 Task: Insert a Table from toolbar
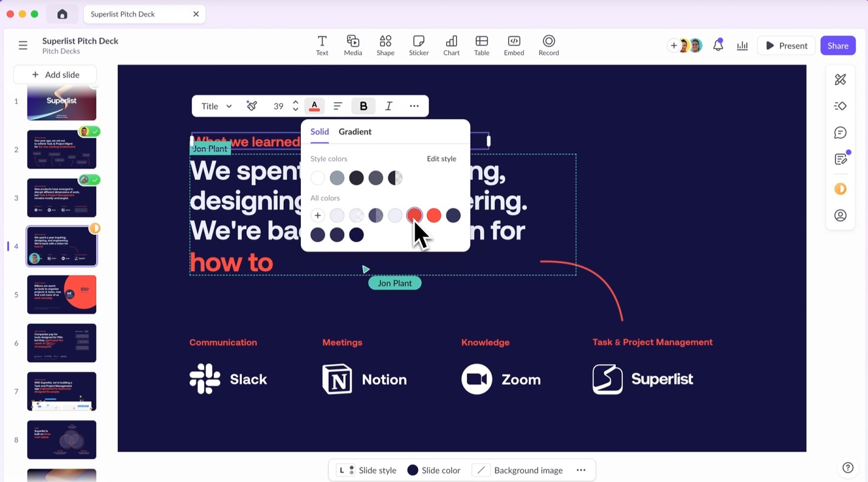(x=481, y=45)
